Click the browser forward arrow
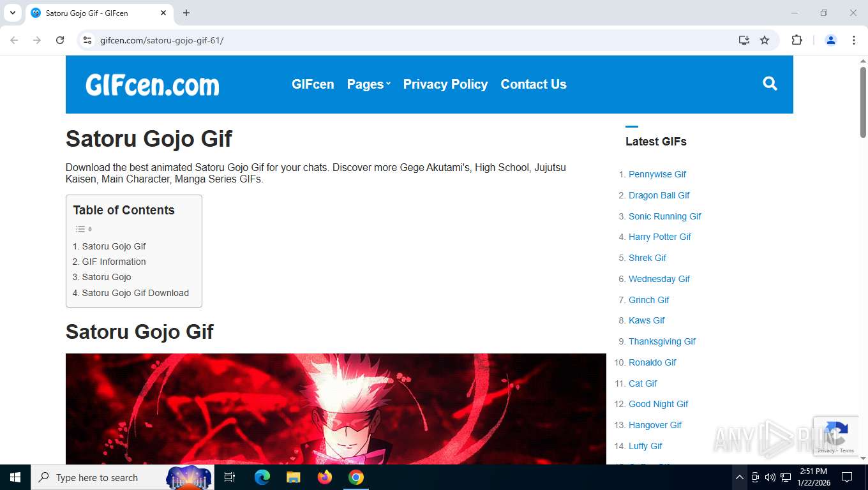The height and width of the screenshot is (490, 868). [x=37, y=40]
